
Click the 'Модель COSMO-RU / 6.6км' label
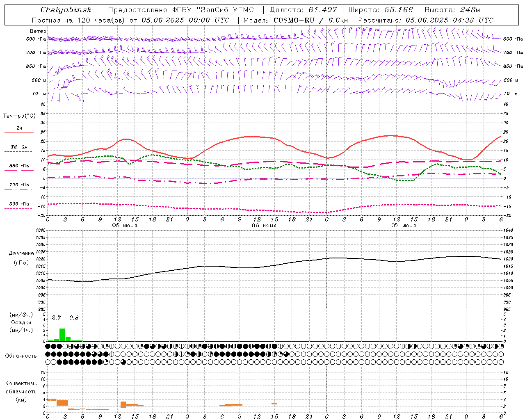[295, 20]
